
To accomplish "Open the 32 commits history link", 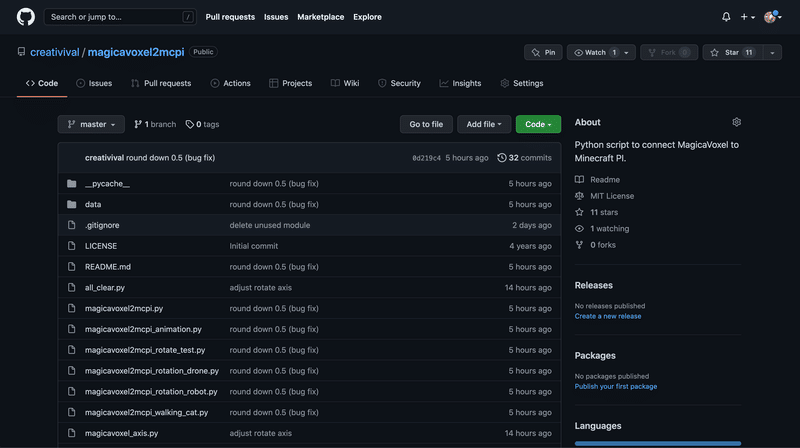I will (524, 158).
